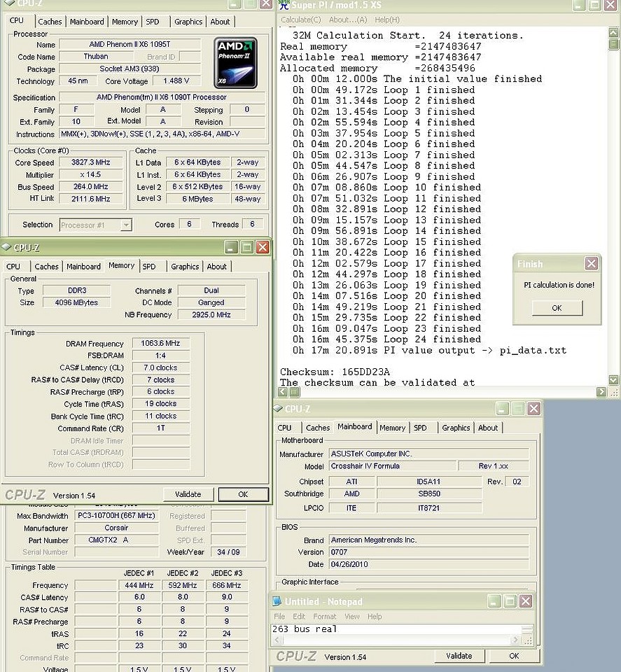Switch to About tab in top CPU-Z window

coord(221,22)
